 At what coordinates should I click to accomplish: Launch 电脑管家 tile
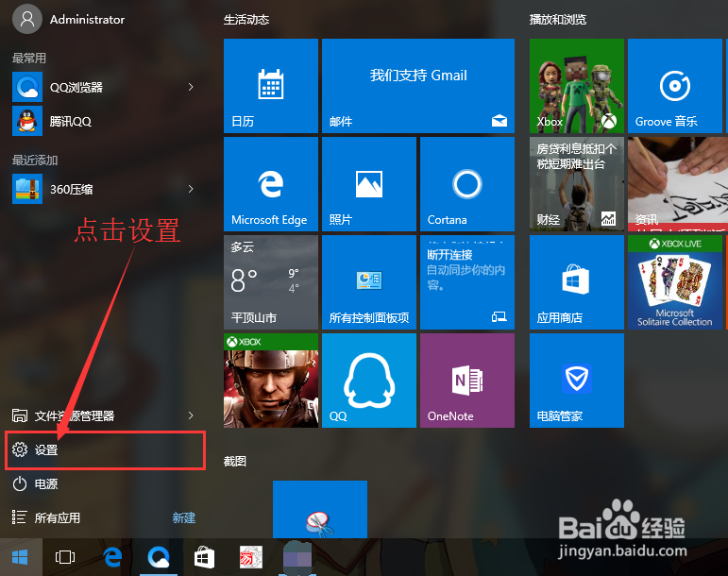[x=577, y=381]
